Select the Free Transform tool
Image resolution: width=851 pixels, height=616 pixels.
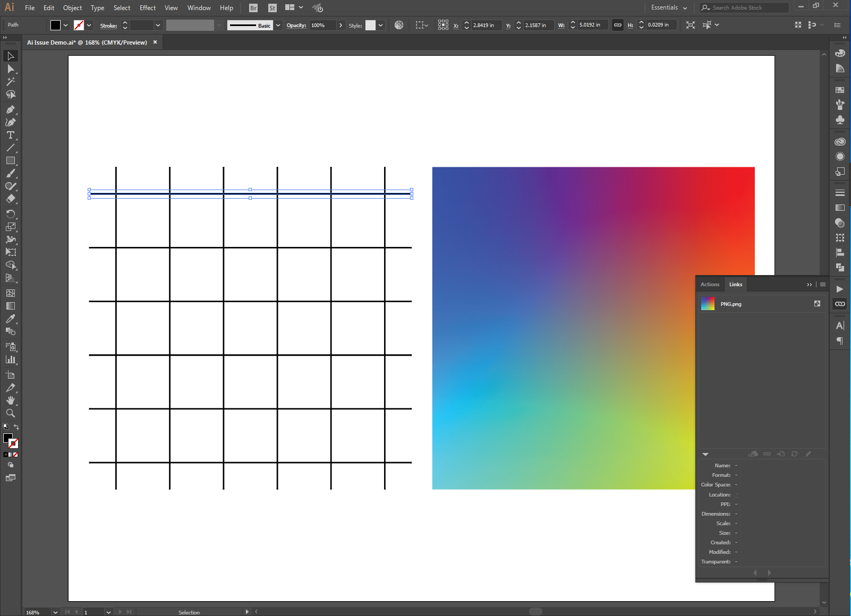point(11,252)
